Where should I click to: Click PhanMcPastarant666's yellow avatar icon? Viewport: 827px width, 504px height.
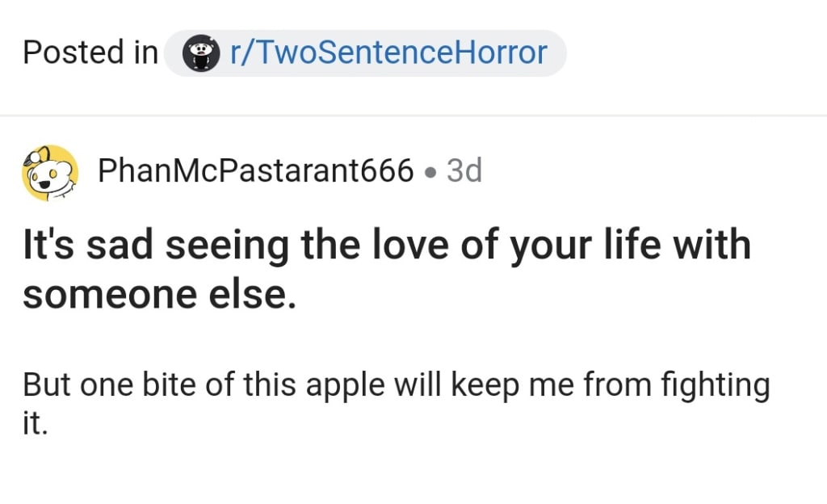(49, 173)
